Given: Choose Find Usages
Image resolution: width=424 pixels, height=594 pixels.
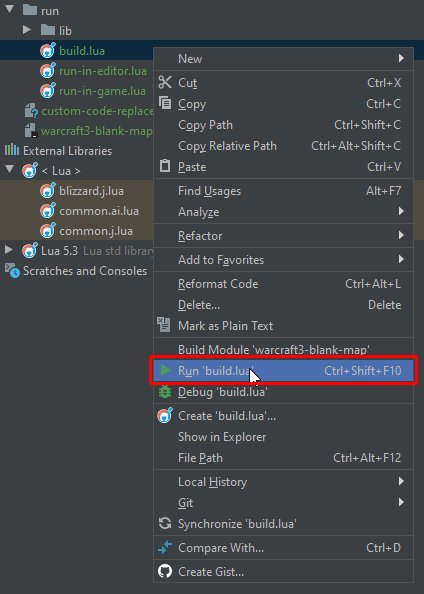Looking at the screenshot, I should pos(283,191).
